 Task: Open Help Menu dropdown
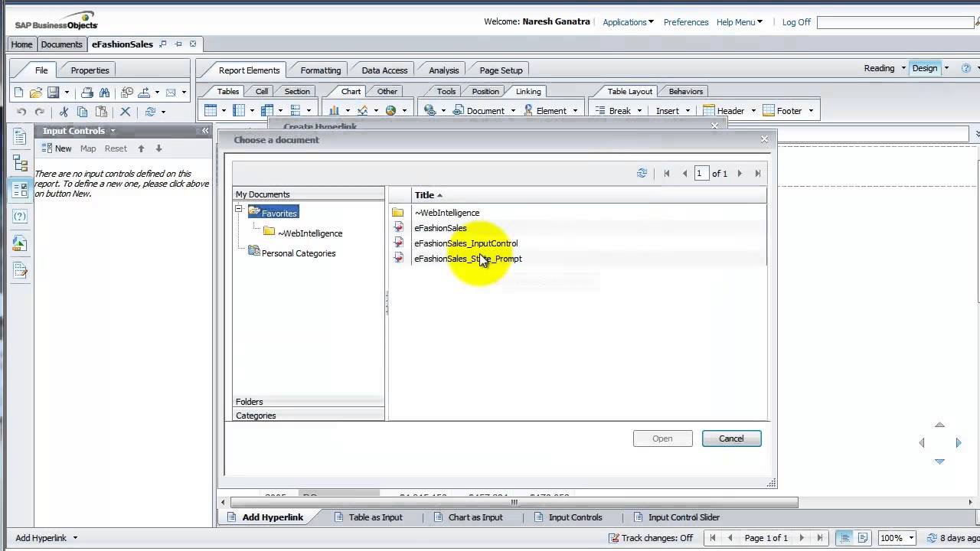739,22
